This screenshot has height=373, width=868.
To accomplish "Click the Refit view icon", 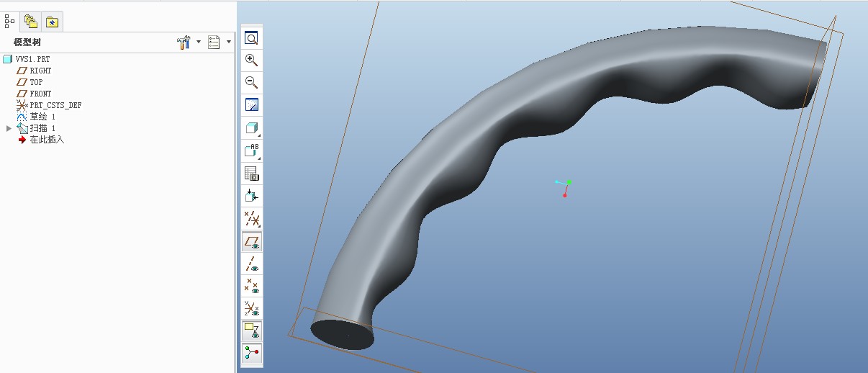I will (251, 39).
